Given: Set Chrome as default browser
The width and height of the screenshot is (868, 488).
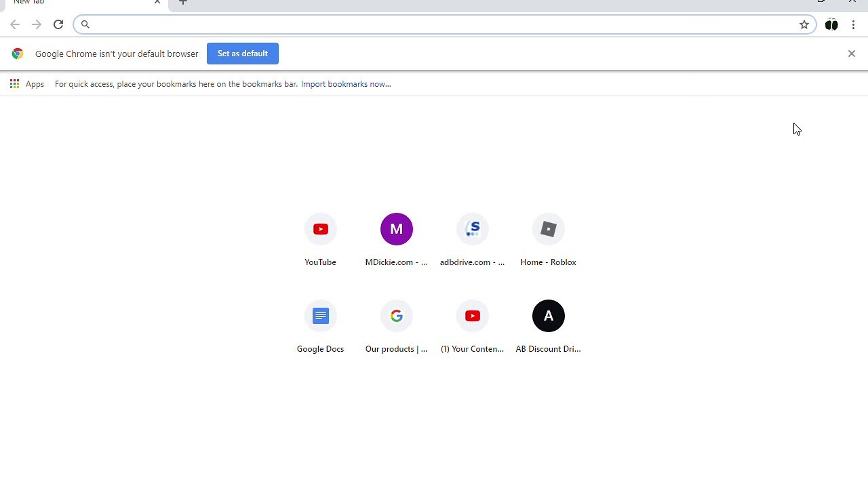Looking at the screenshot, I should coord(243,54).
